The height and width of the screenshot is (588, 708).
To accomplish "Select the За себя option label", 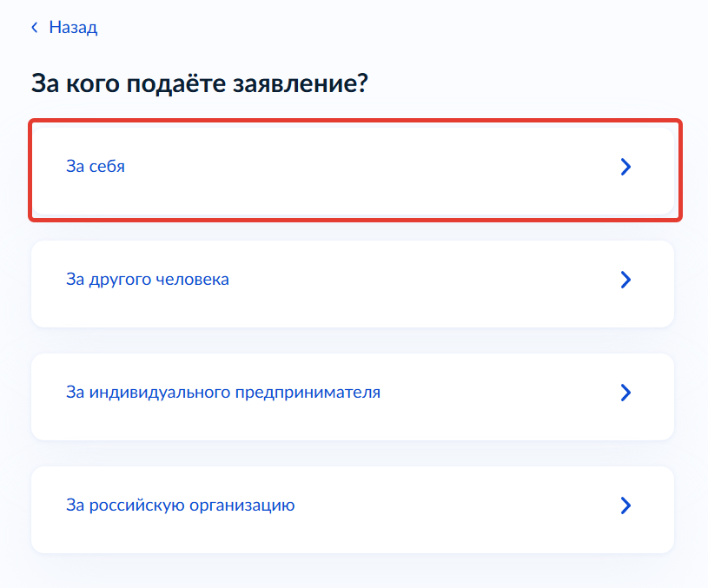I will pos(96,166).
